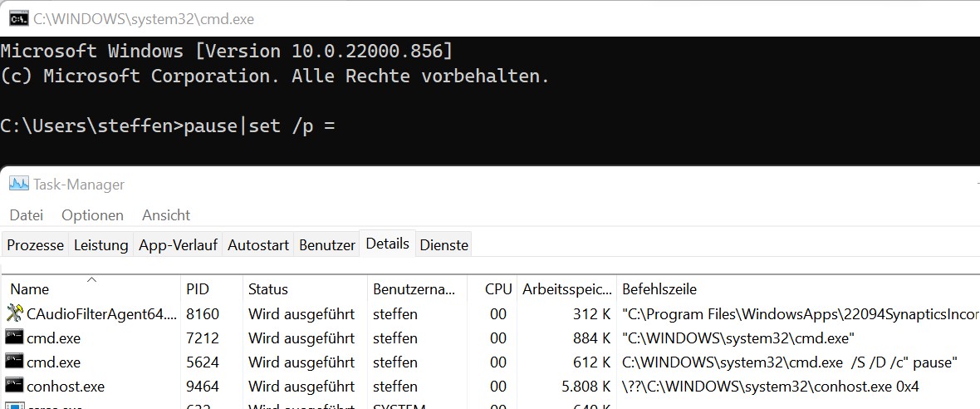Screen dimensions: 980x409
Task: Click the status of the conhost.exe row
Action: tap(301, 386)
